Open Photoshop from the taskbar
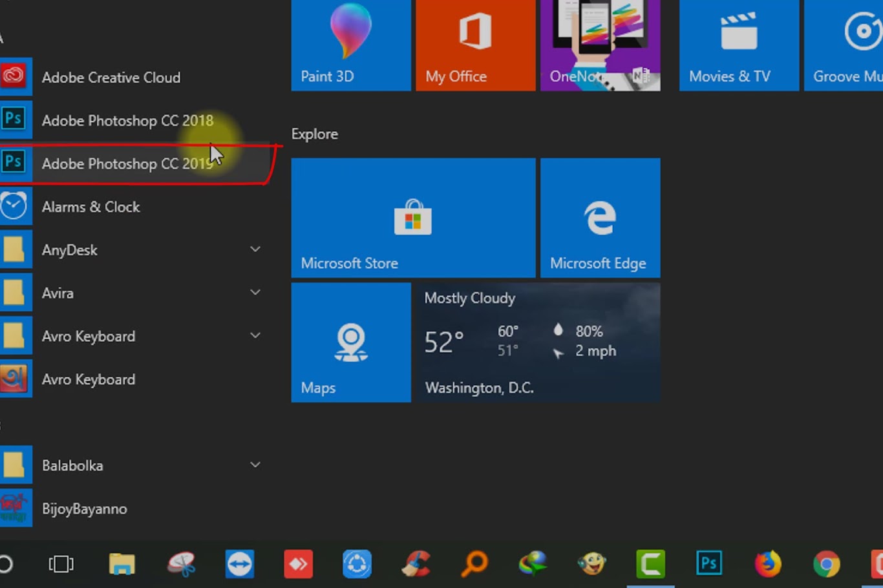This screenshot has width=883, height=588. [x=709, y=564]
